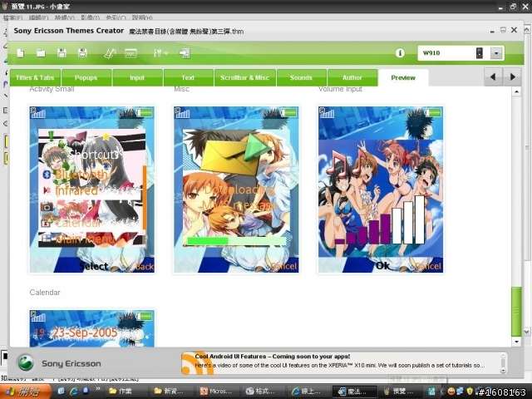Image resolution: width=532 pixels, height=399 pixels.
Task: Click the Paint window vertical scrollbar down arrow
Action: [x=527, y=332]
